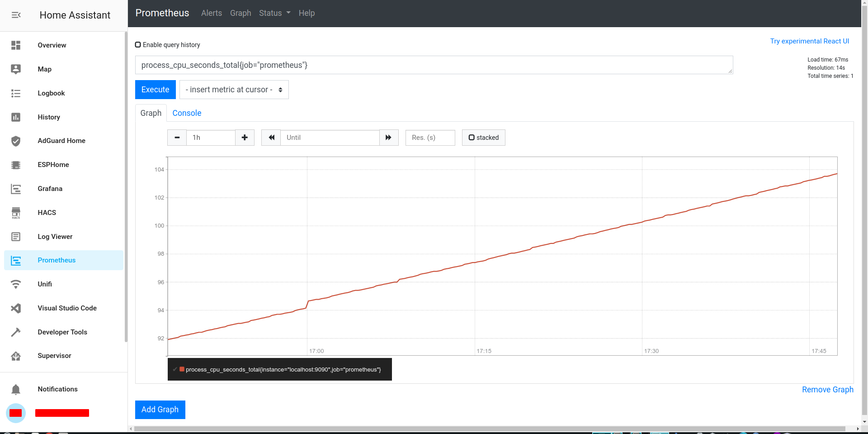Click the HACS store icon
The width and height of the screenshot is (868, 434).
(x=16, y=213)
